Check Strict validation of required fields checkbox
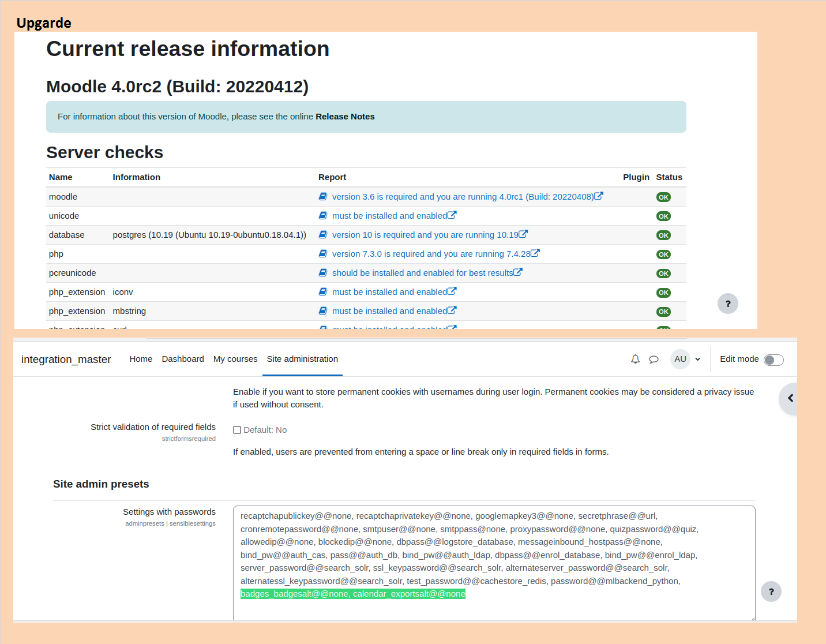The width and height of the screenshot is (826, 644). 237,430
